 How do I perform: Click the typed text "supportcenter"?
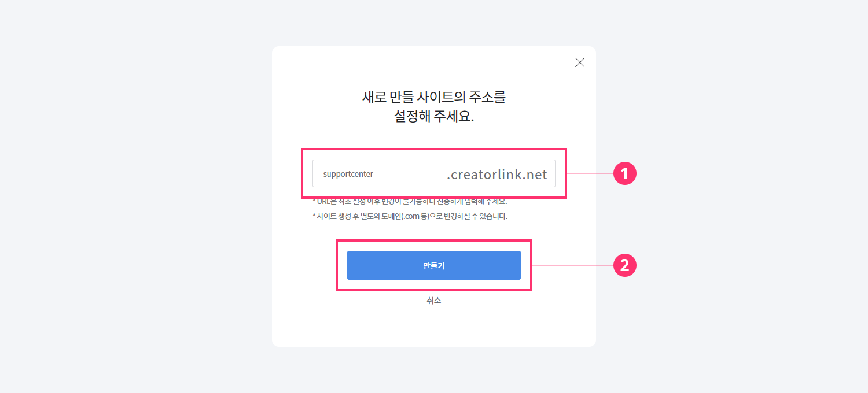[348, 174]
